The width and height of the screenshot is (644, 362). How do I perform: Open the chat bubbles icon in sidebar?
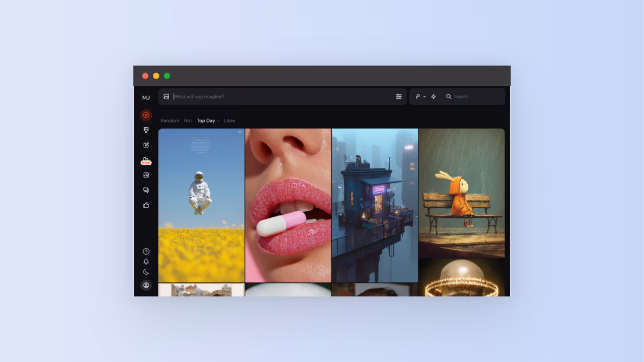146,190
